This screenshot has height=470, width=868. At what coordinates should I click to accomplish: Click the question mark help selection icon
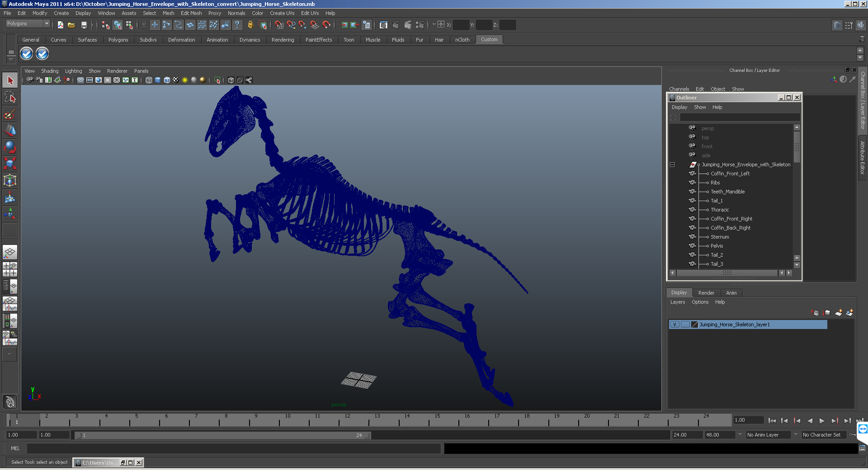pos(237,25)
